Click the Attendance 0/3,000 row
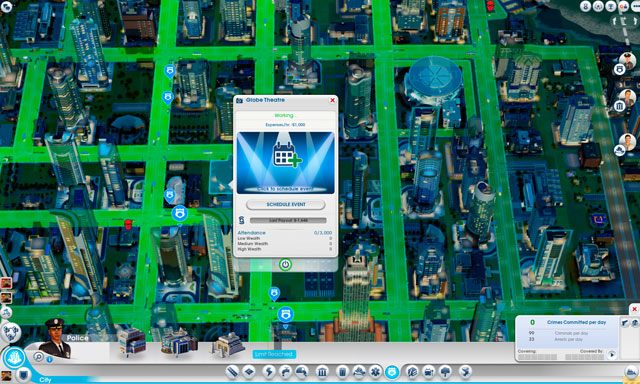 click(284, 233)
